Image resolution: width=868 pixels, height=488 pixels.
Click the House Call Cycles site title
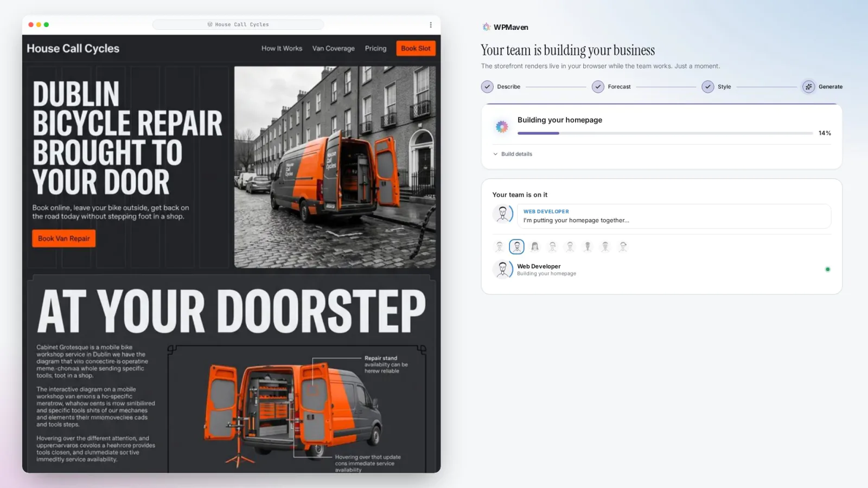(x=73, y=48)
